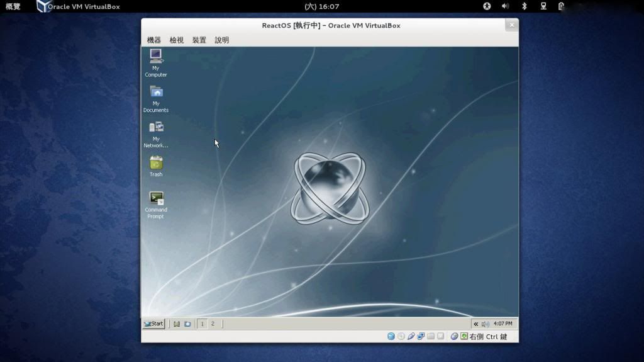Image resolution: width=644 pixels, height=362 pixels.
Task: Click the VirtualBox video capture status icon
Action: click(x=441, y=336)
